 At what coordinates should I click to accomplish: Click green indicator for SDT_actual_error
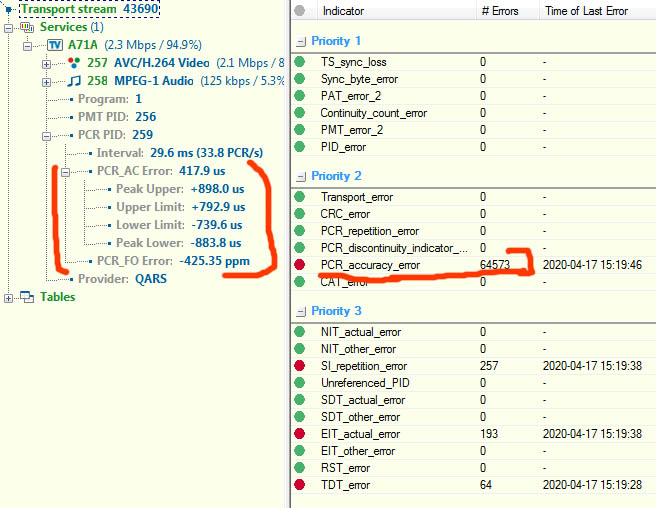tap(300, 400)
